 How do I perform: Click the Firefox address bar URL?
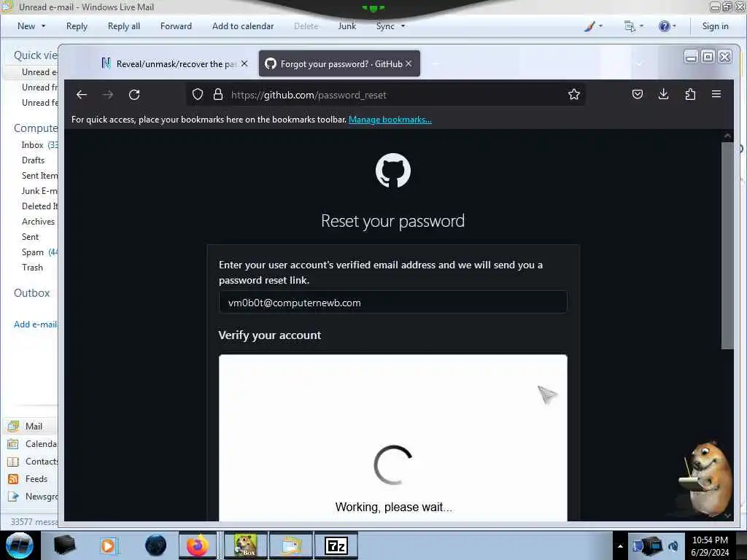(309, 95)
